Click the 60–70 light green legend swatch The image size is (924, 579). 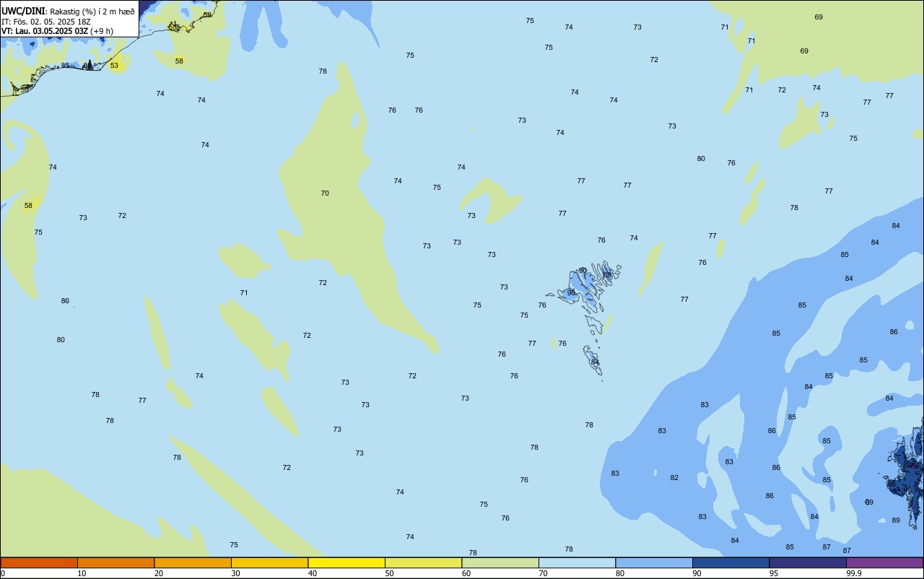[500, 562]
